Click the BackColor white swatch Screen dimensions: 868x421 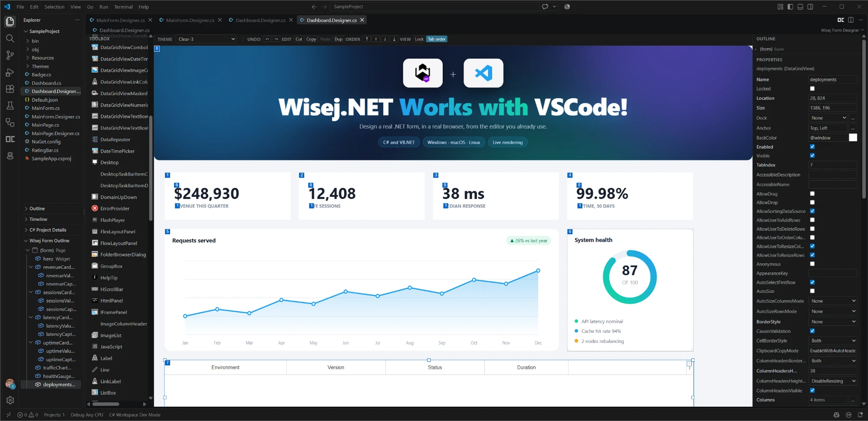coord(853,138)
